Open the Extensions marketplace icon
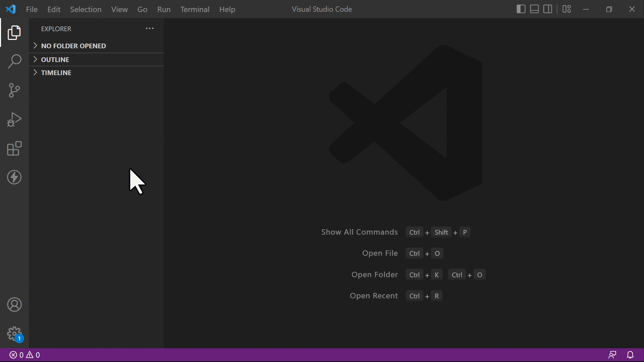This screenshot has width=644, height=362. tap(14, 148)
